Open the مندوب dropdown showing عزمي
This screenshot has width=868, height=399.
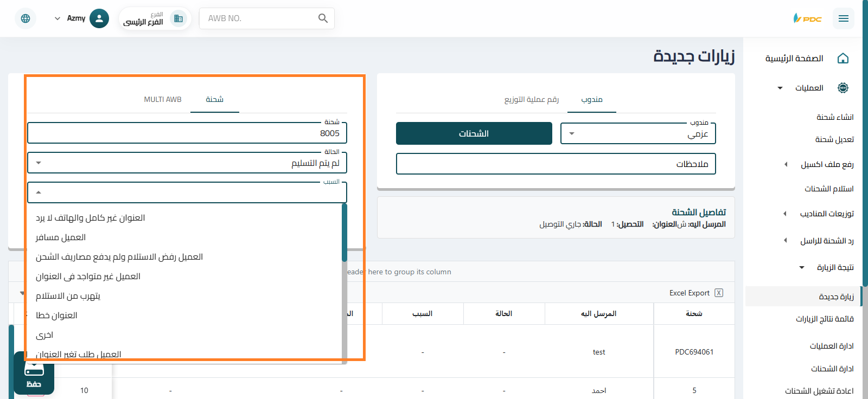pyautogui.click(x=637, y=134)
